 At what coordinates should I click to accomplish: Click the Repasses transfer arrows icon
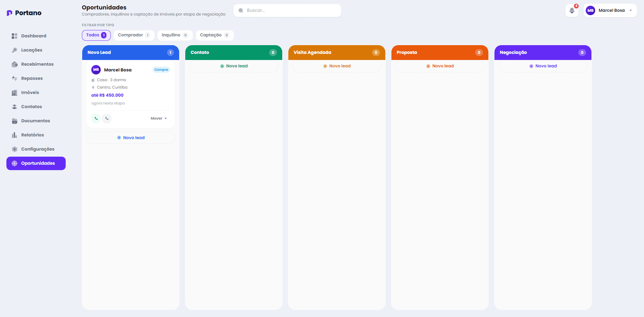click(14, 78)
